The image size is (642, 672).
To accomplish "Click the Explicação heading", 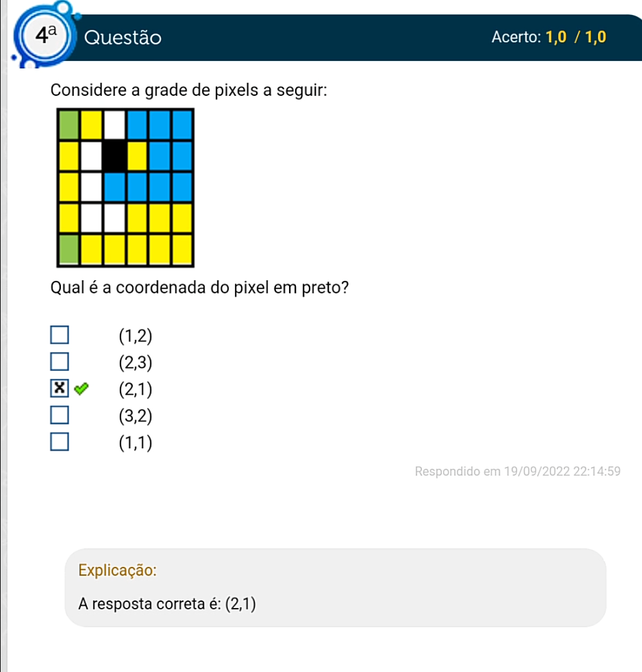I will tap(117, 570).
